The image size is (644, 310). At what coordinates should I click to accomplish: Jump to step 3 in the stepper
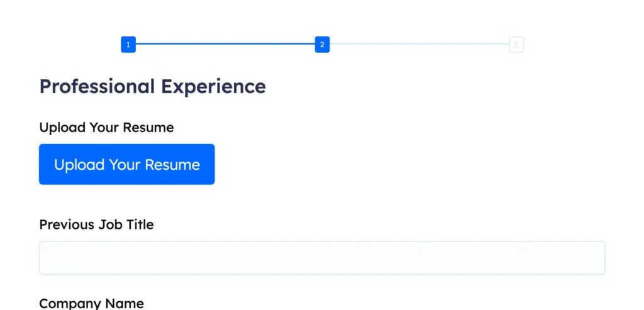coord(516,45)
